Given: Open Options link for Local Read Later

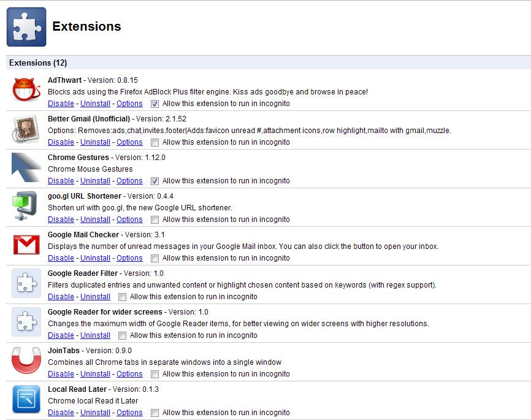Looking at the screenshot, I should click(x=129, y=413).
